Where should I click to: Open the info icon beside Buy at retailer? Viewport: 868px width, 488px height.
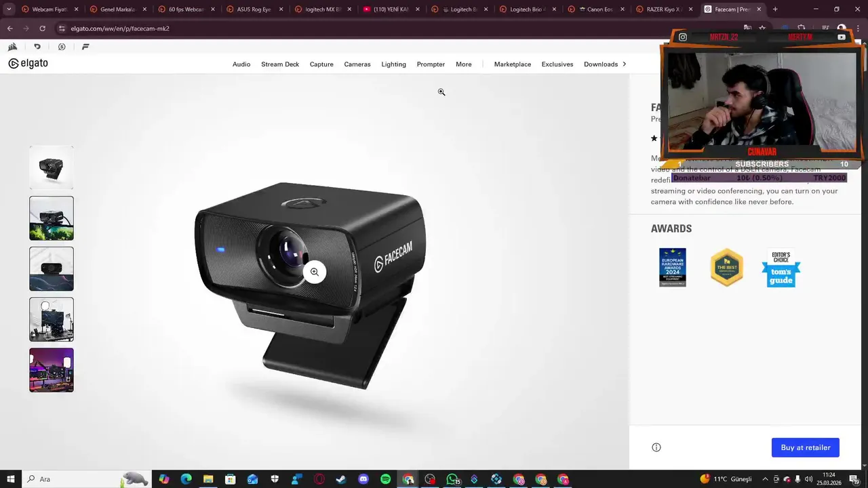[656, 447]
